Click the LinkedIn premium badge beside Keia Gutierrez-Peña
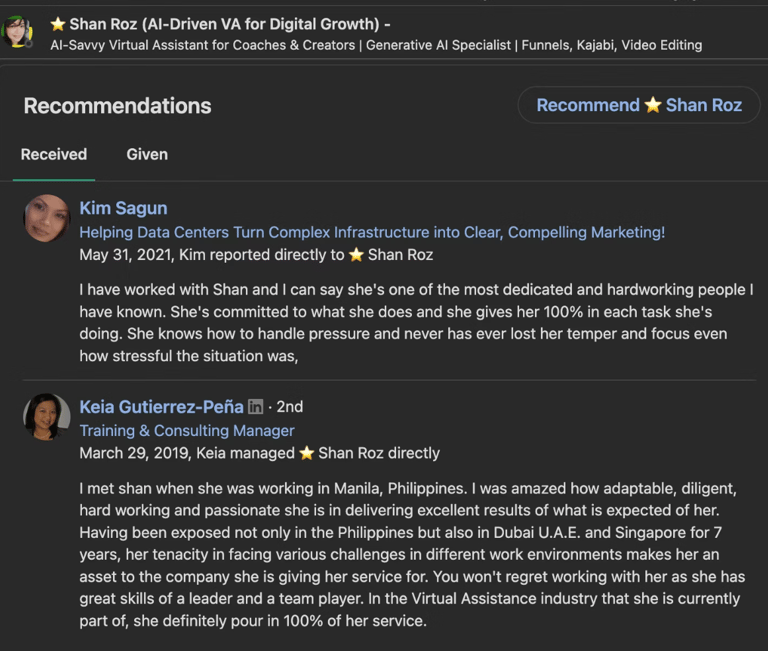768x651 pixels. (x=256, y=407)
